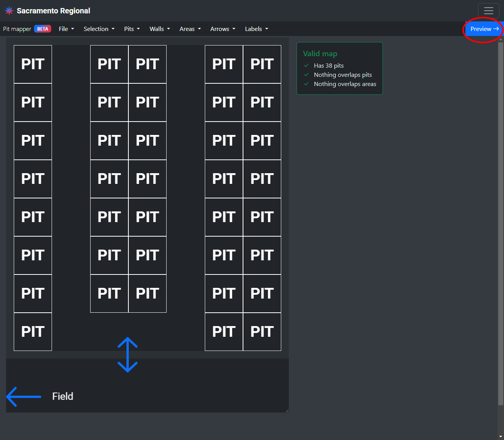This screenshot has width=504, height=440.
Task: Open the Walls menu
Action: click(x=159, y=29)
